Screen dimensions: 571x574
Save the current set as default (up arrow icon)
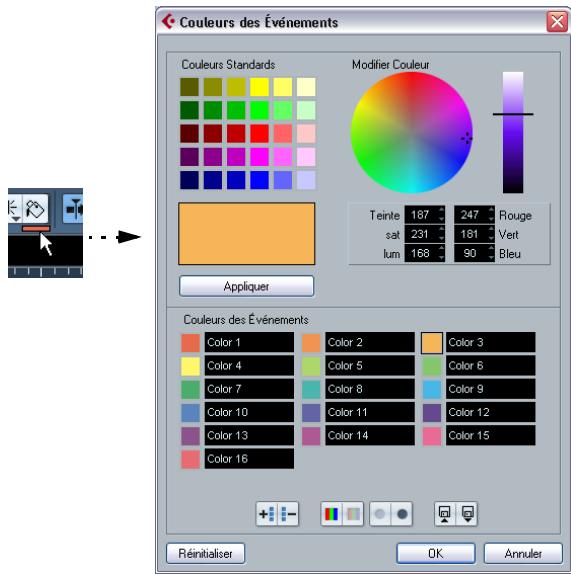pos(445,514)
